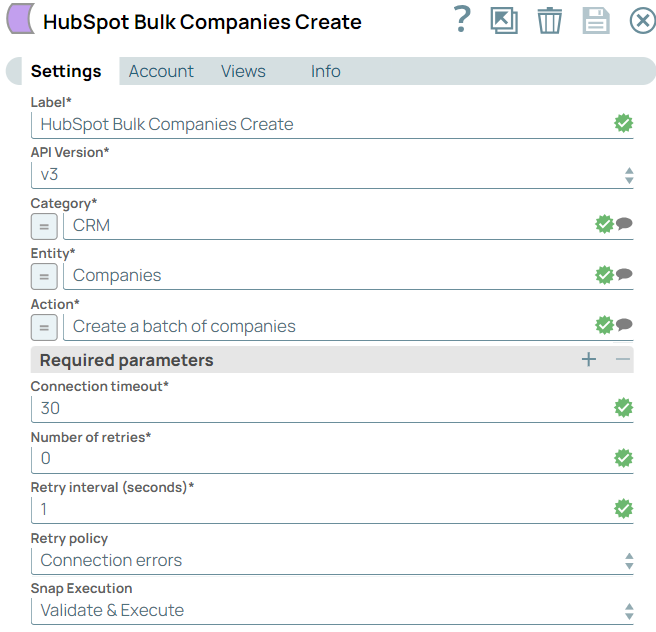This screenshot has width=656, height=632.
Task: Close the HubSpot snap settings dialog
Action: click(643, 20)
